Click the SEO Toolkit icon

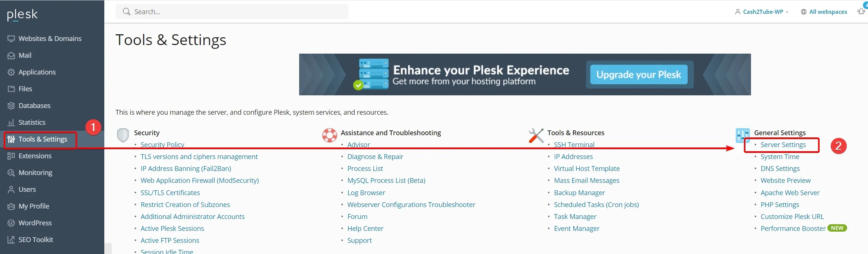(x=11, y=240)
